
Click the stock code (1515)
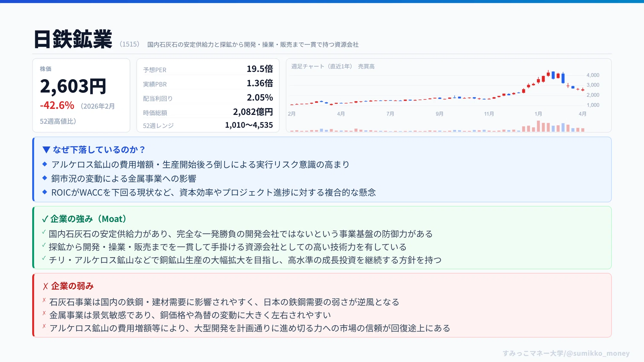129,44
